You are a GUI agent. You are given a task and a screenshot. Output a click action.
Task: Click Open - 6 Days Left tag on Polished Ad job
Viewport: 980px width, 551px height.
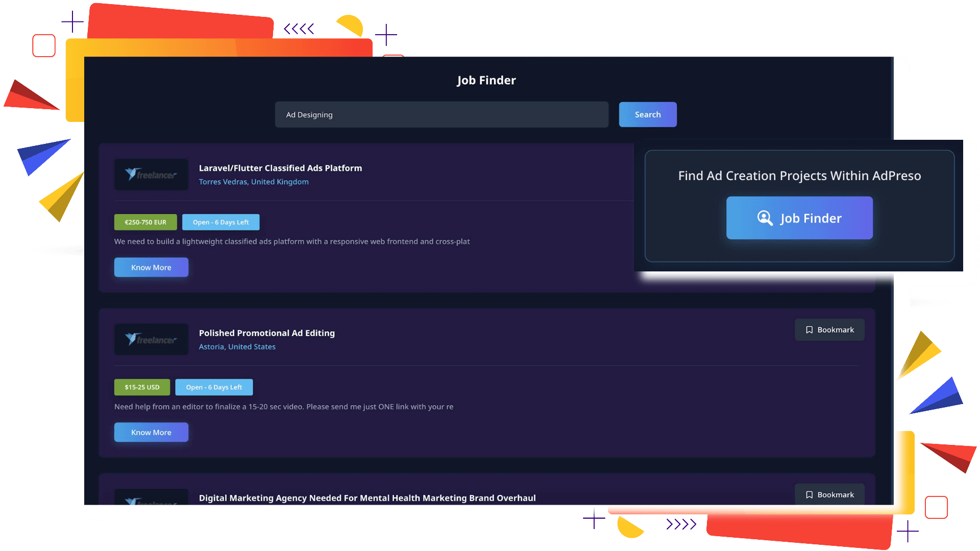[214, 387]
